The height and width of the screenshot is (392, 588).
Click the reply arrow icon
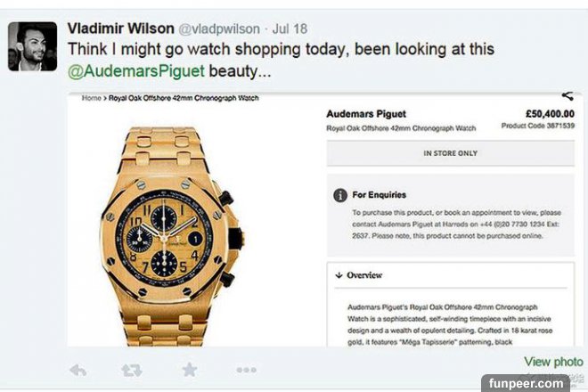(78, 371)
